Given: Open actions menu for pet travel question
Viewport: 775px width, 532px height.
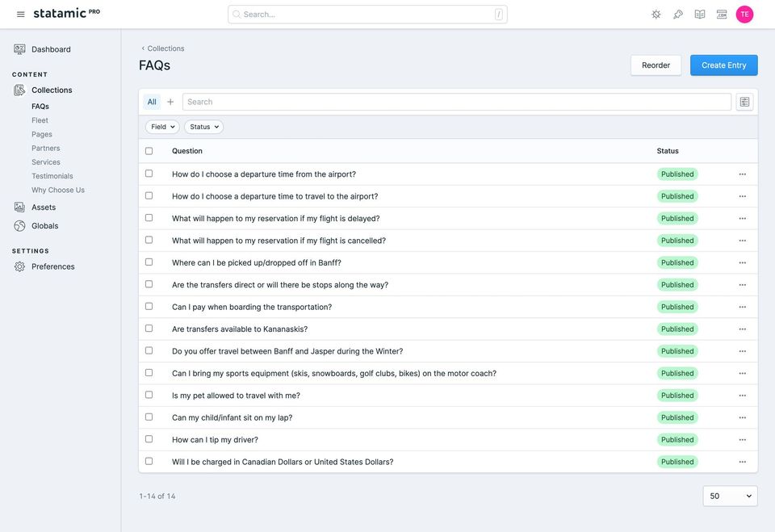Looking at the screenshot, I should 742,396.
